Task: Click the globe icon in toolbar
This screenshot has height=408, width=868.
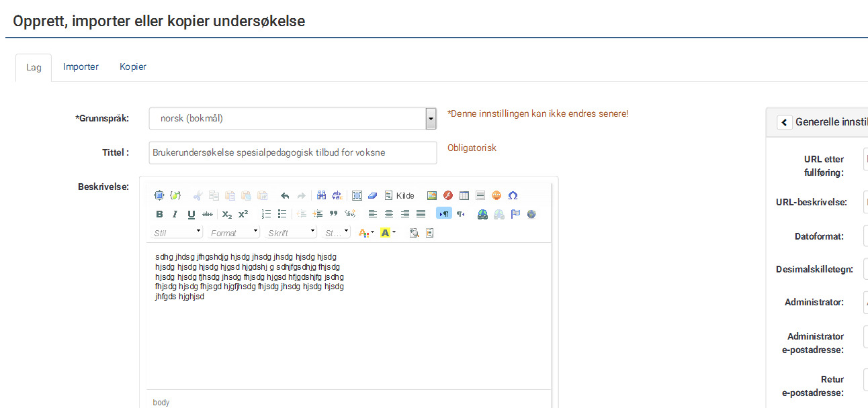Action: [531, 214]
